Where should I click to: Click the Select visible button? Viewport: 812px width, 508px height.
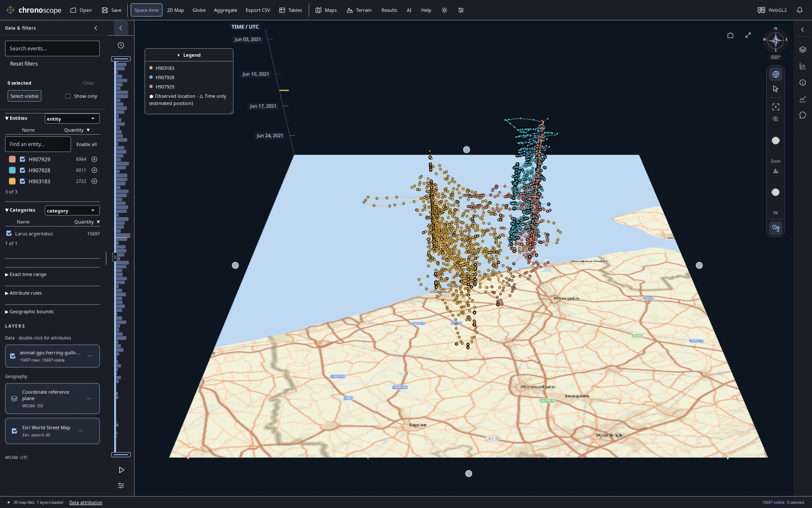click(x=25, y=96)
